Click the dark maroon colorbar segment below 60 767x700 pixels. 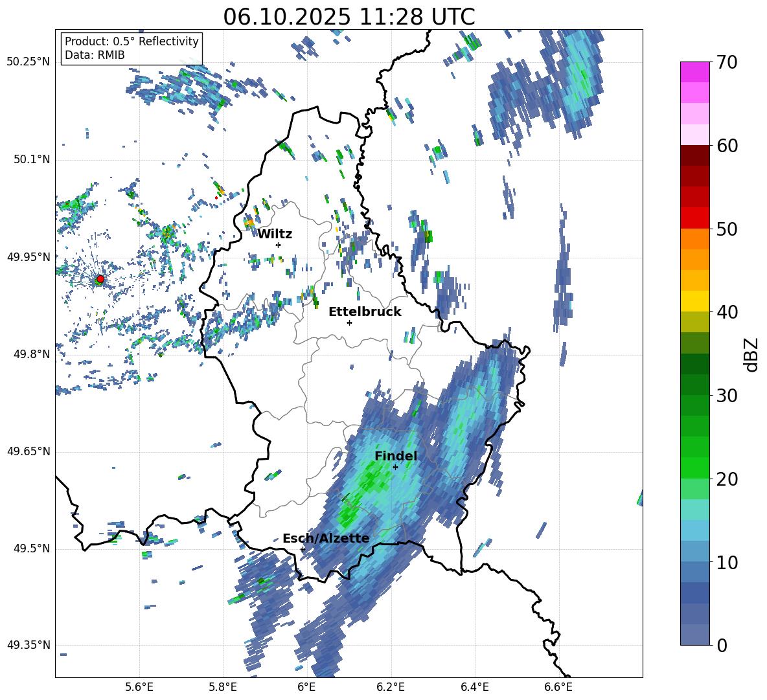694,155
